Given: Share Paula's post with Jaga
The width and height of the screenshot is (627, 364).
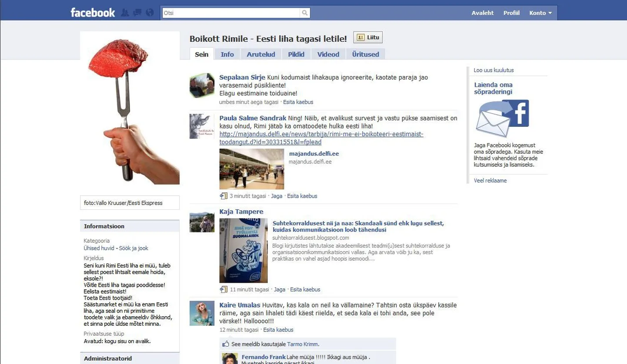Looking at the screenshot, I should coord(277,196).
